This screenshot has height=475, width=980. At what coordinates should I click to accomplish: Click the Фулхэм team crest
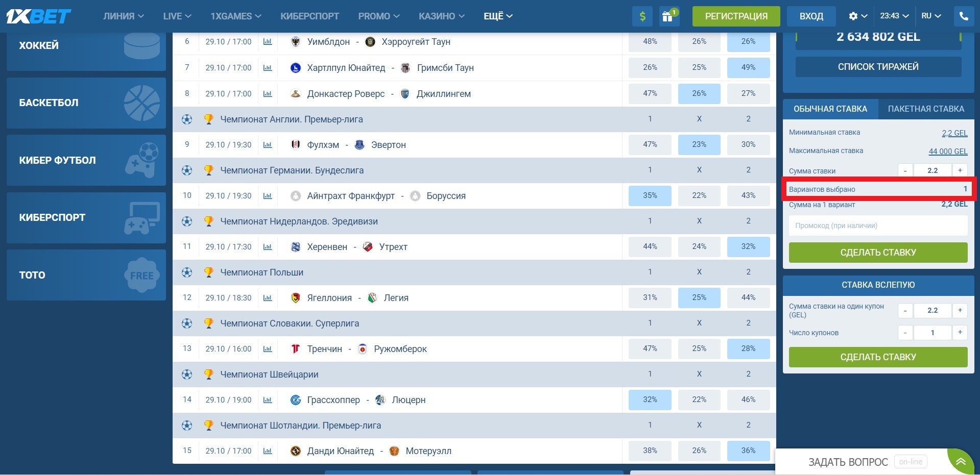point(295,145)
